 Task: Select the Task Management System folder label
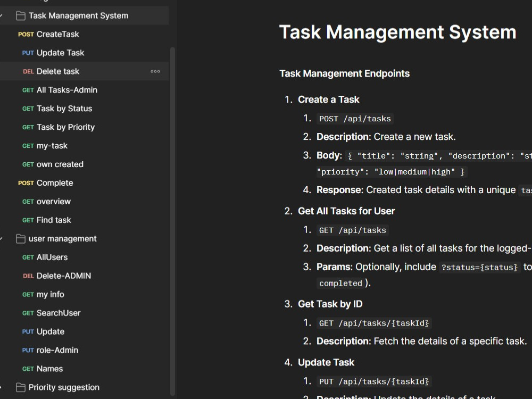click(78, 15)
